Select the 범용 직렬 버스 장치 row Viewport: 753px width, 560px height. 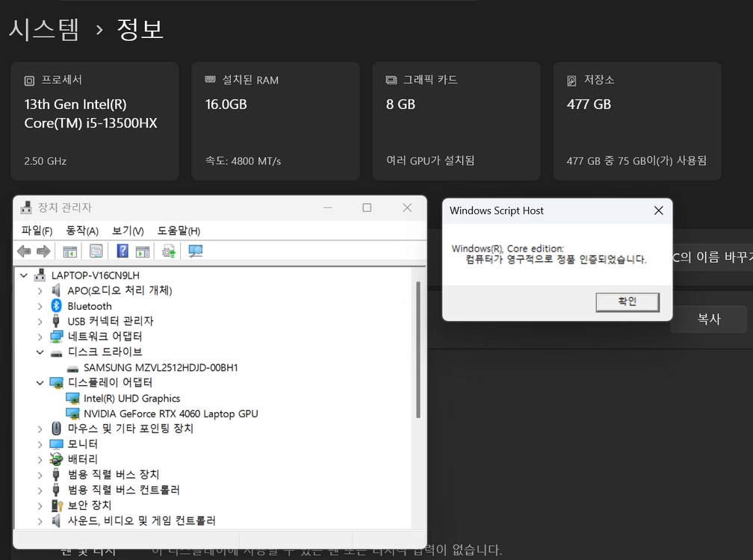114,475
